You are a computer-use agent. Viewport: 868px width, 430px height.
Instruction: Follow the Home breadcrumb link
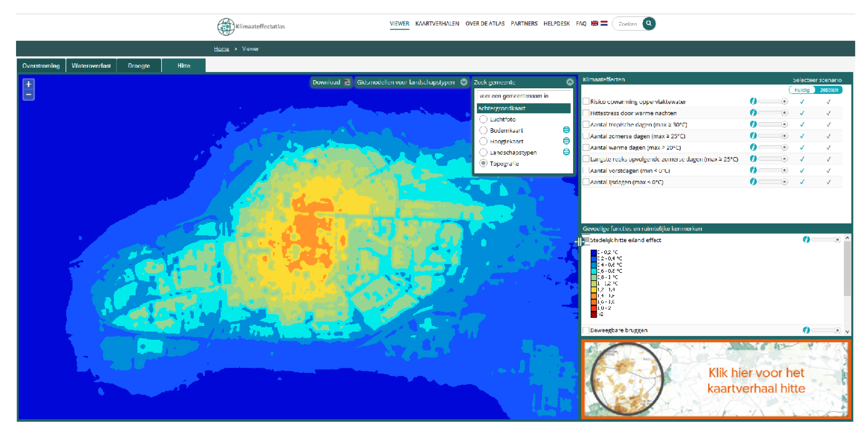221,49
